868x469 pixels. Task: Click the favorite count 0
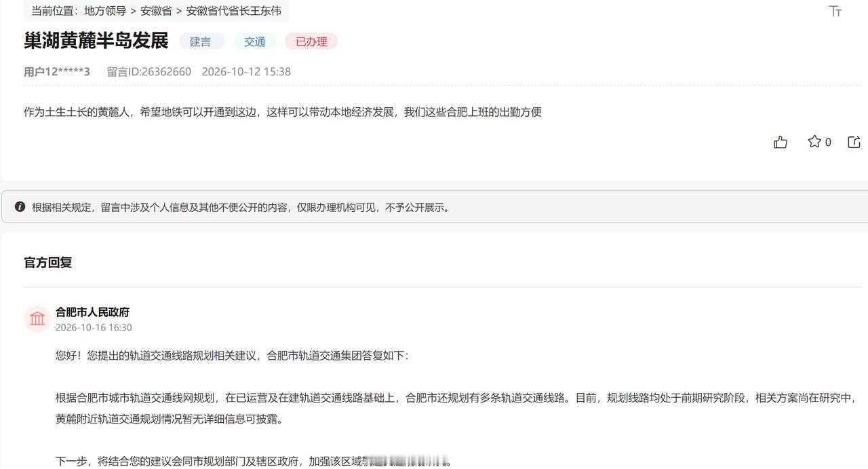(828, 143)
